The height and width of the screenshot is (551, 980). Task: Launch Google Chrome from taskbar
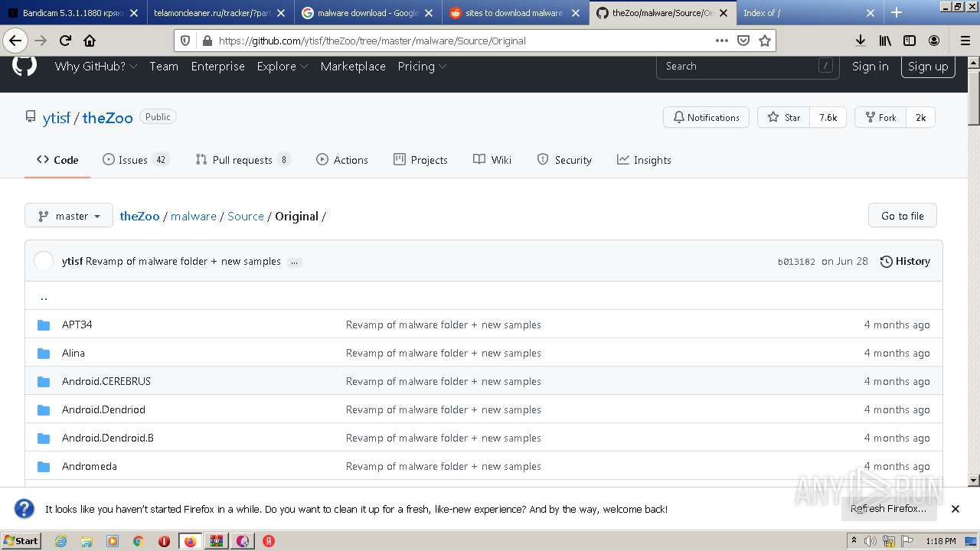coord(138,541)
